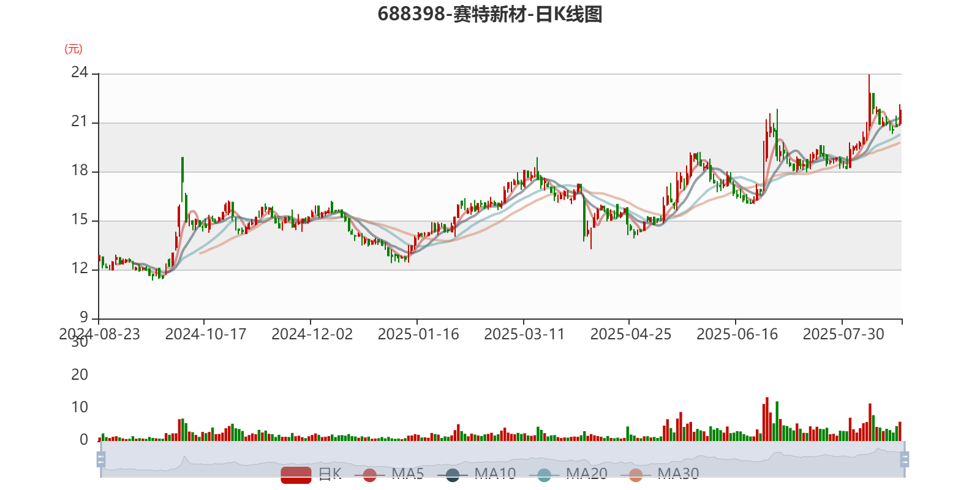The height and width of the screenshot is (490, 980).
Task: Toggle the MA30 line legend
Action: pos(660,474)
